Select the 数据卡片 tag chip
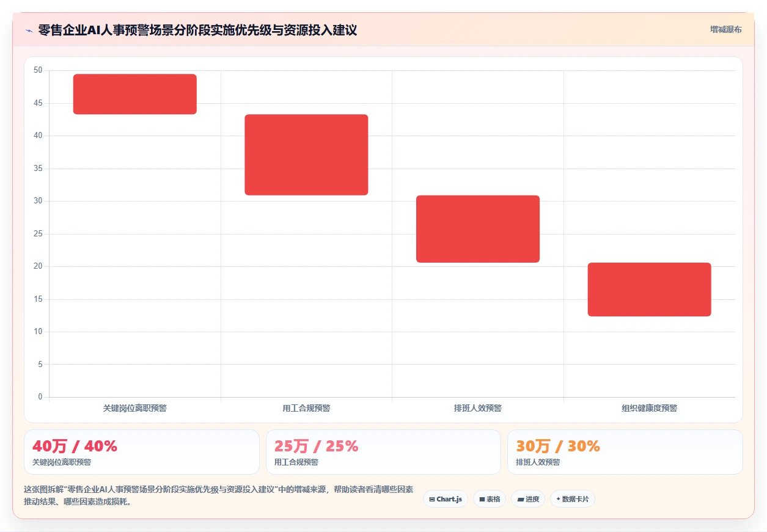 coord(573,499)
